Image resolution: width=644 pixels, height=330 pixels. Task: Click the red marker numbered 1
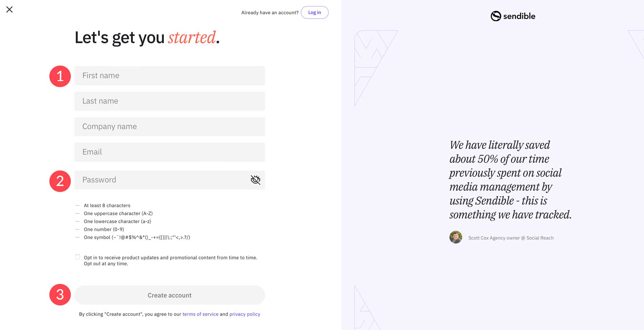click(x=60, y=76)
